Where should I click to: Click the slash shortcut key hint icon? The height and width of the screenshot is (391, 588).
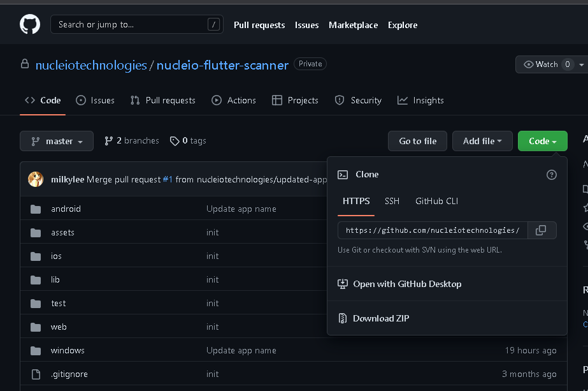point(213,25)
